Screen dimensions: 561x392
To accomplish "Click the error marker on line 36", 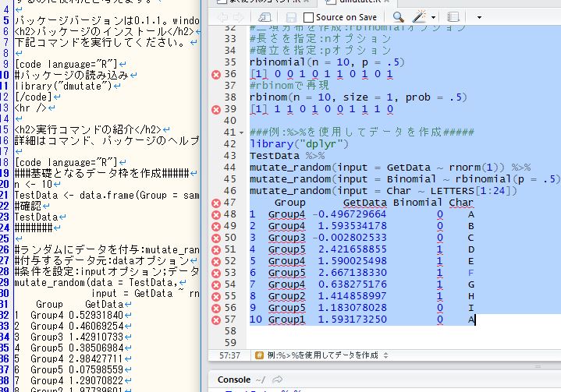I will (x=216, y=74).
